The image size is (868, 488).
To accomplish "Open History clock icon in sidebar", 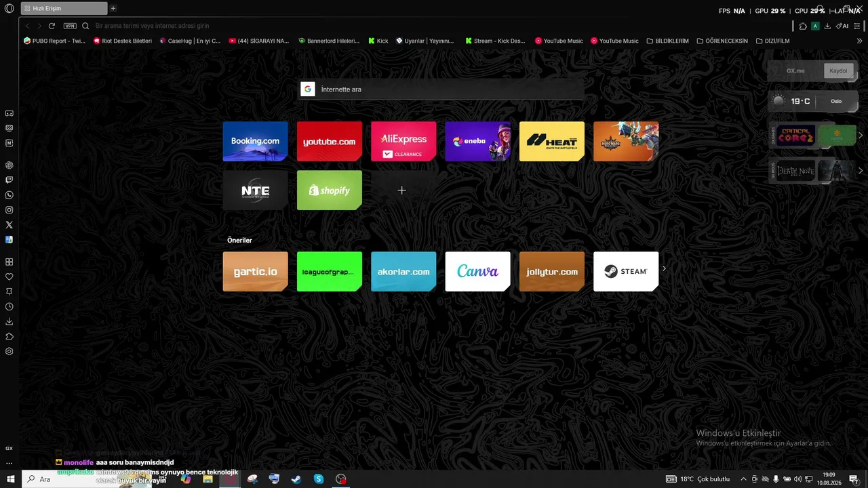I will click(x=9, y=306).
